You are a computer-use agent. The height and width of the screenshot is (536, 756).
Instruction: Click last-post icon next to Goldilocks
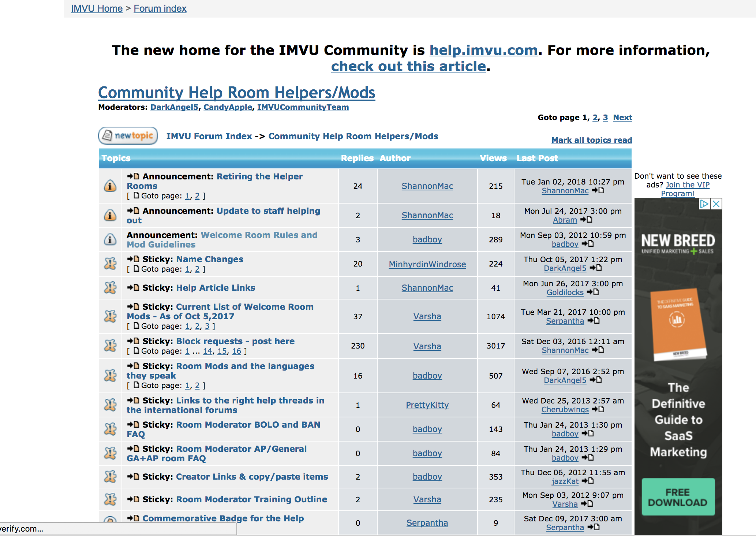coord(593,292)
